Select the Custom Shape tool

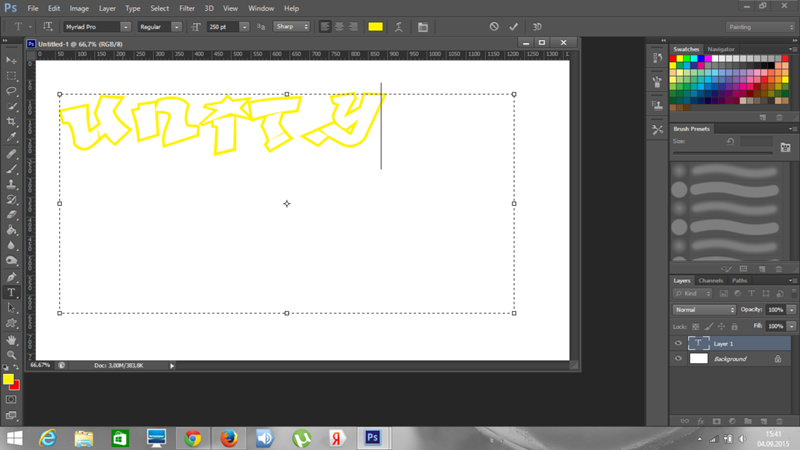click(11, 323)
